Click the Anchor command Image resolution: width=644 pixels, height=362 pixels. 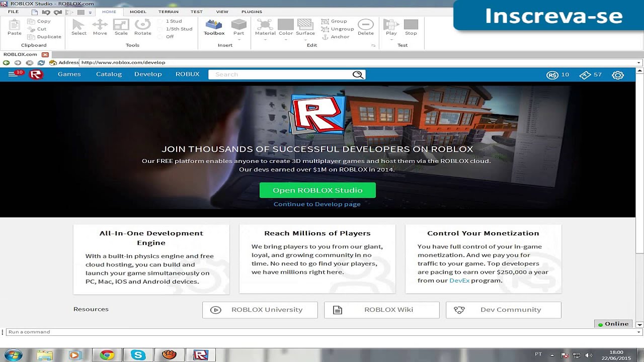pyautogui.click(x=336, y=37)
